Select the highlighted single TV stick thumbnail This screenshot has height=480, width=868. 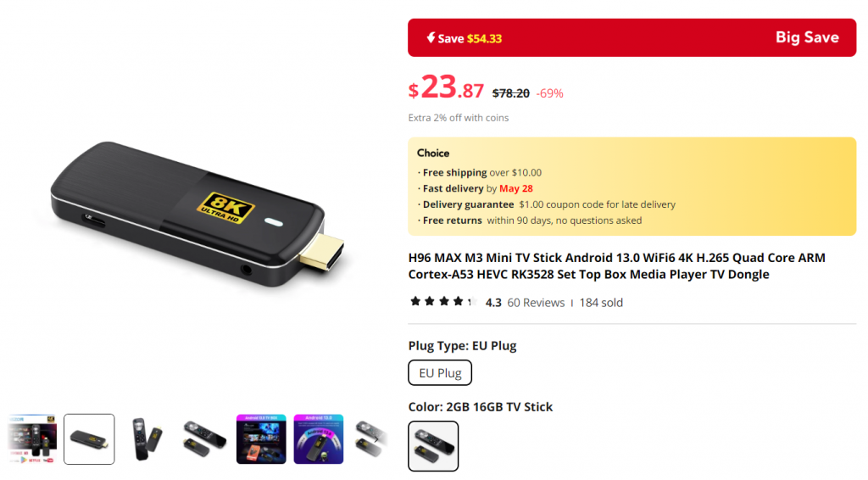click(89, 439)
